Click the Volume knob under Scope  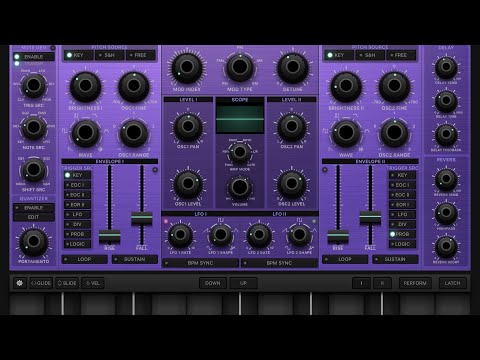pos(240,188)
